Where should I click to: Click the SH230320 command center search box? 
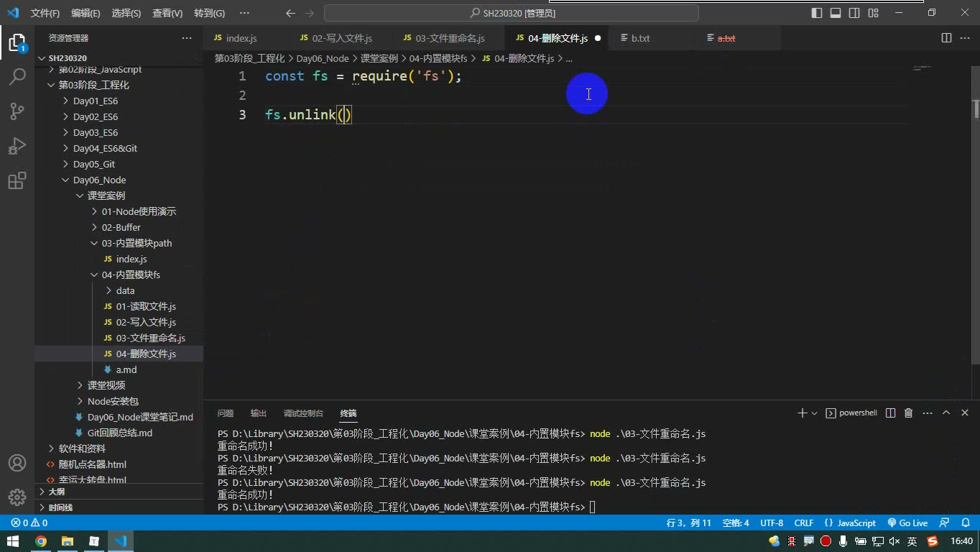pos(512,13)
